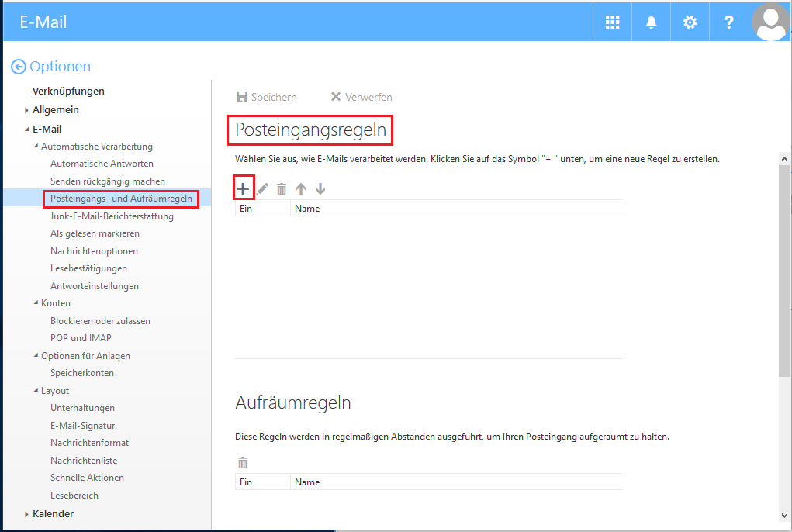Open the account profile picture
The width and height of the screenshot is (792, 532).
[770, 22]
